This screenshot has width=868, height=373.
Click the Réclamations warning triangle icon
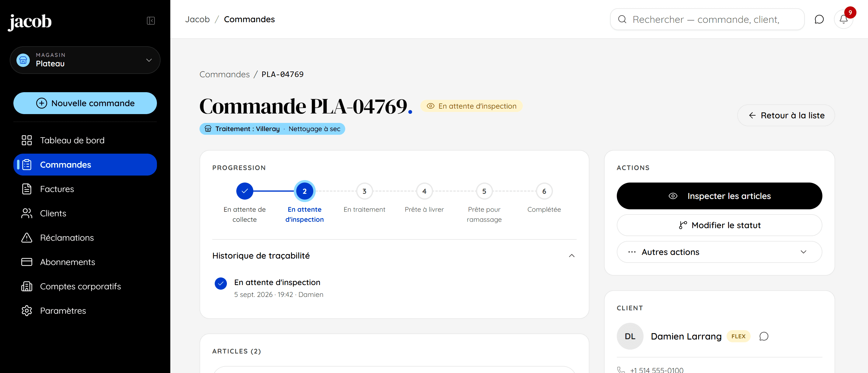tap(27, 238)
